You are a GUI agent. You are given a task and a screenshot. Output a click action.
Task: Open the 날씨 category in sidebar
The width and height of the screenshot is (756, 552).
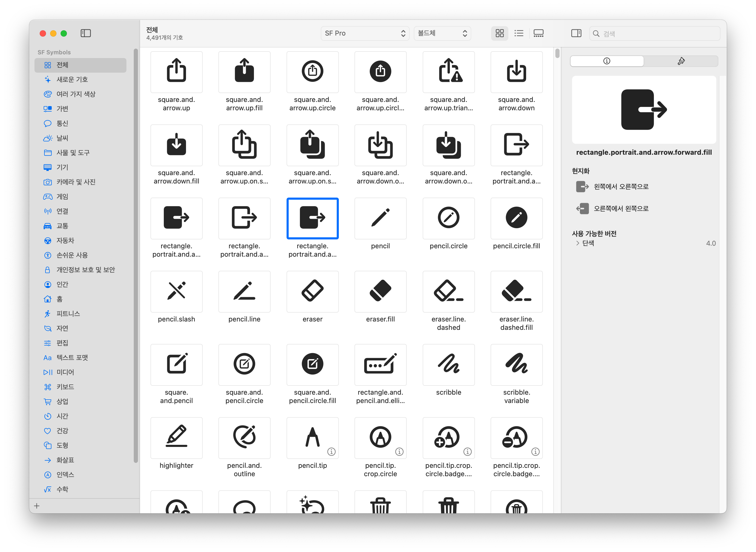point(62,138)
